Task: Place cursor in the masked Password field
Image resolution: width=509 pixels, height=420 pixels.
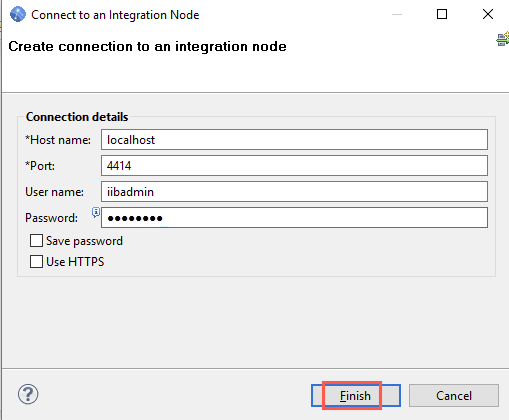Action: 294,218
